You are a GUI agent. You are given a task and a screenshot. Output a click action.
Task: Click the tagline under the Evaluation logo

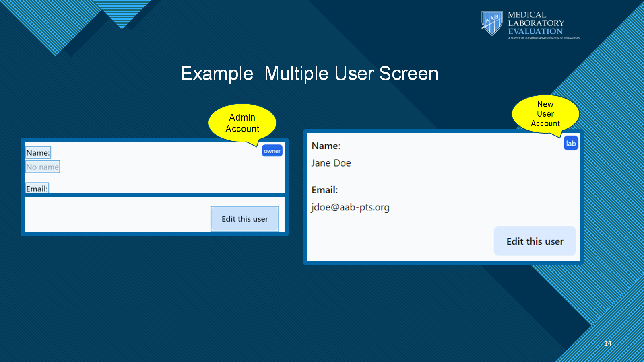[543, 38]
